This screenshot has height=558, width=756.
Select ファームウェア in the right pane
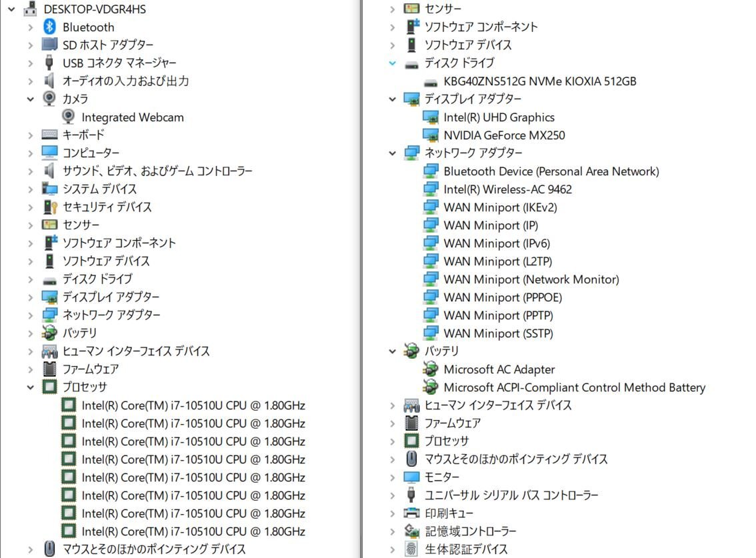(x=452, y=423)
